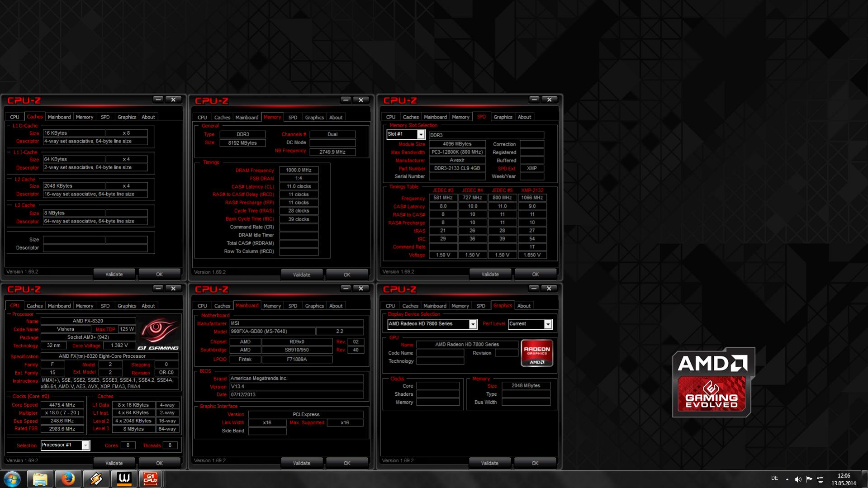Open Action Center flag tray icon

pyautogui.click(x=809, y=479)
